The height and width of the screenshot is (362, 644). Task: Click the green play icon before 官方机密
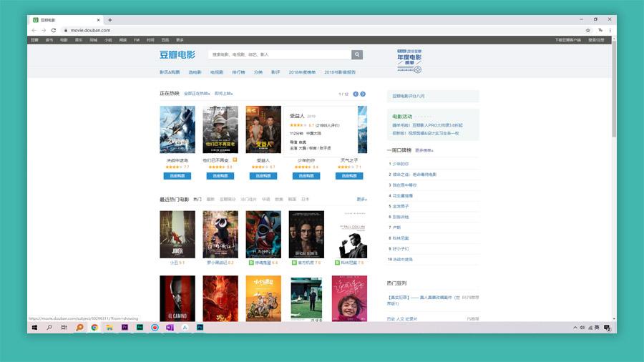coord(294,263)
